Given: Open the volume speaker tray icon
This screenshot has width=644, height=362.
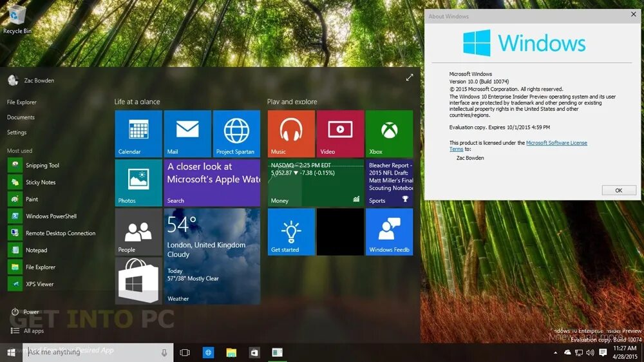Looking at the screenshot, I should point(590,352).
